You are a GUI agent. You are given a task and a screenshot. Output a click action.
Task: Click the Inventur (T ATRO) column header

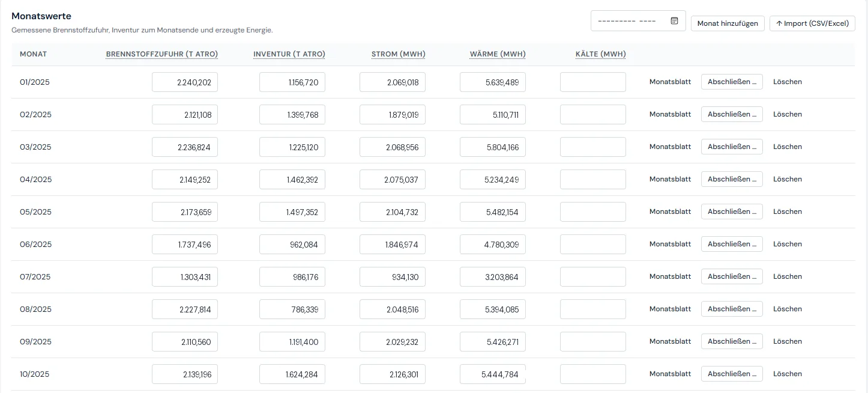click(289, 54)
